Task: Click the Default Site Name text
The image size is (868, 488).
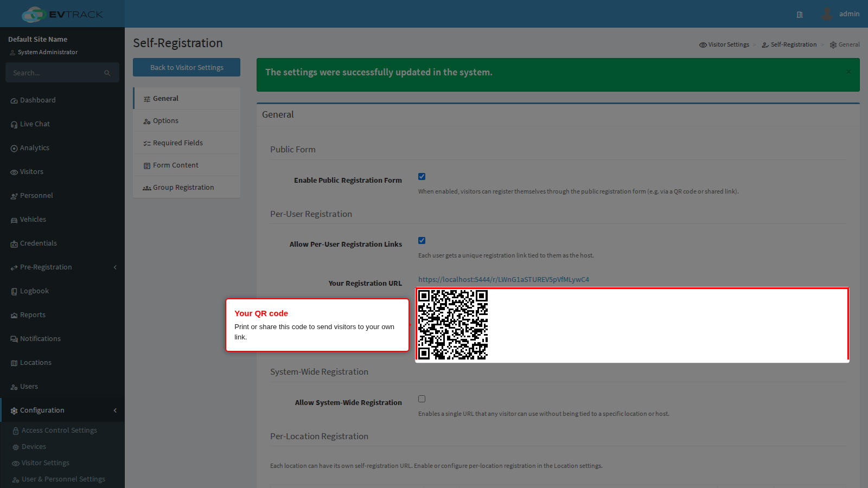Action: tap(38, 40)
